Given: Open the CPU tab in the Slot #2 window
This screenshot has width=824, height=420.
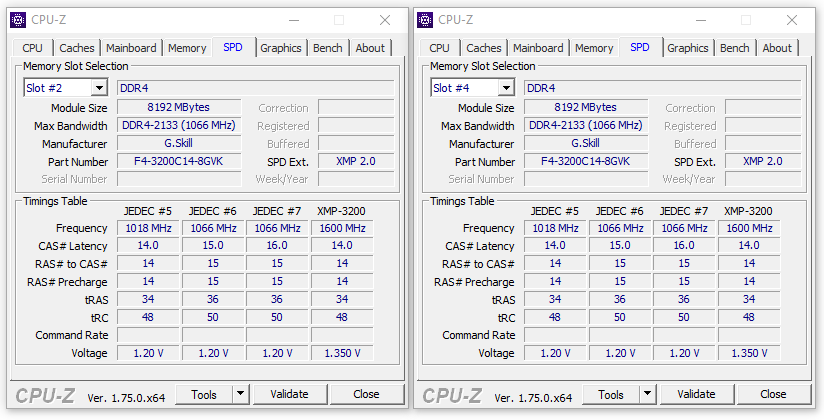Looking at the screenshot, I should coord(33,48).
